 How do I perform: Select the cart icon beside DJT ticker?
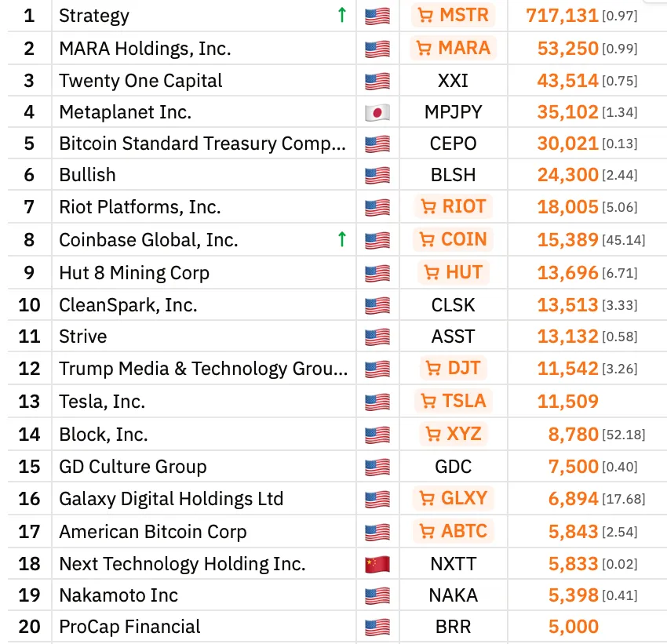434,367
